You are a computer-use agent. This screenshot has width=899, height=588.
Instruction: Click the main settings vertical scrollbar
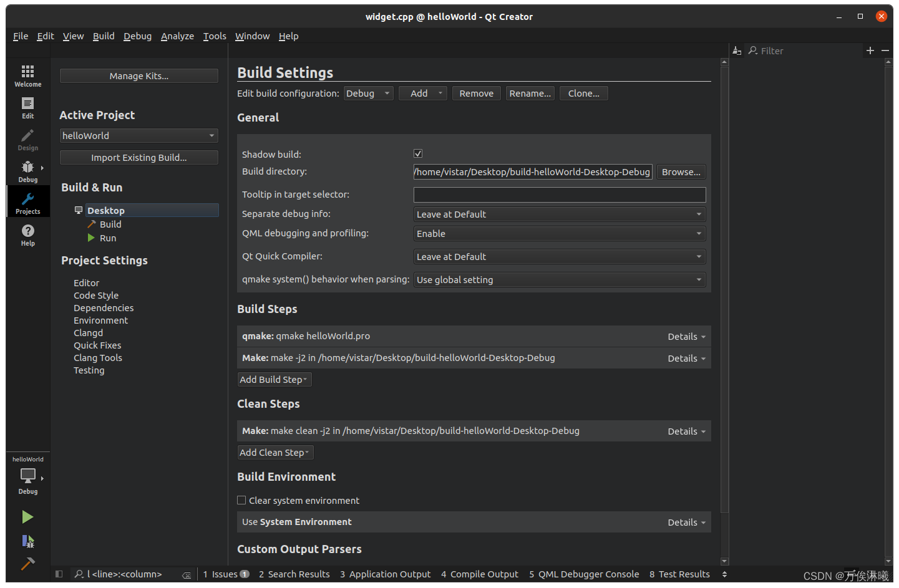click(x=724, y=289)
